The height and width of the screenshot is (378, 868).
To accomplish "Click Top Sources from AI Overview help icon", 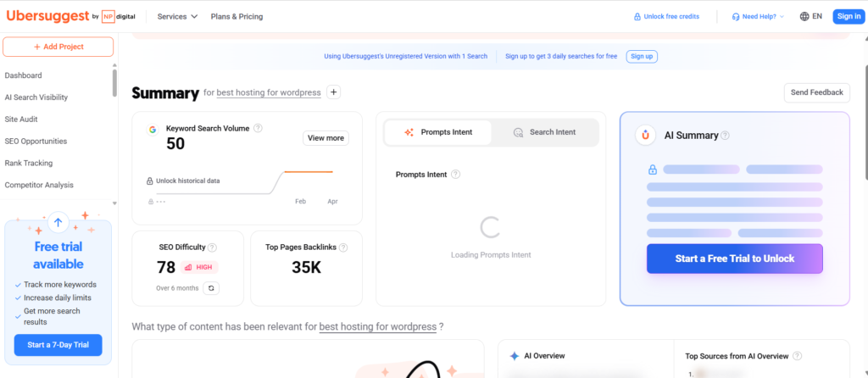I will pos(797,356).
